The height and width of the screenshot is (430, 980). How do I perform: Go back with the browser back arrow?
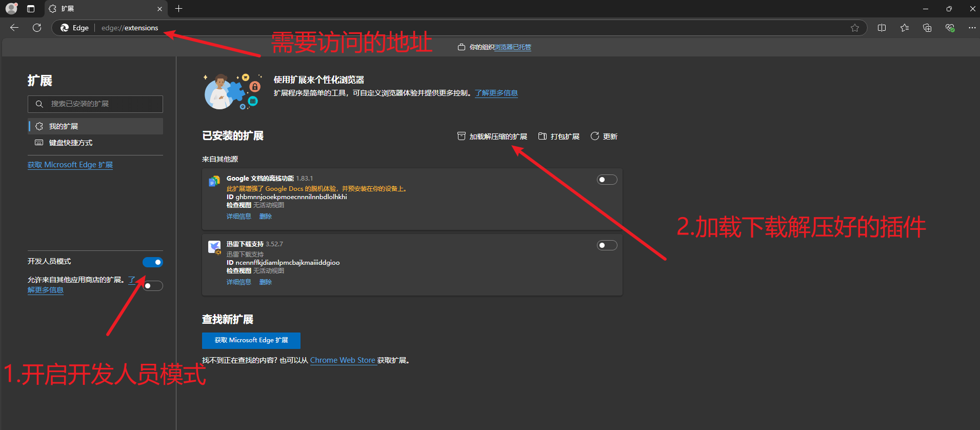point(14,28)
